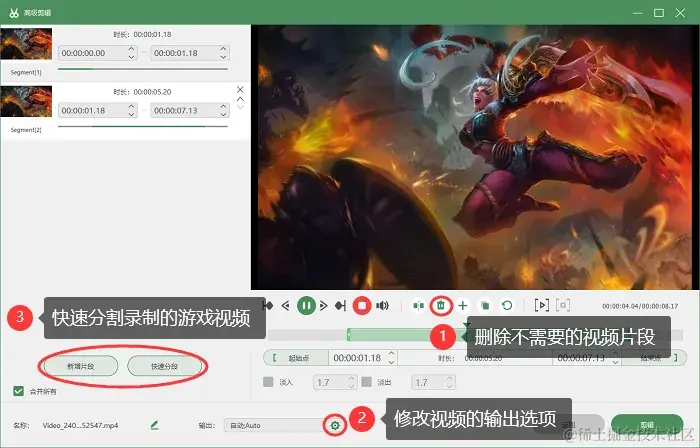Click Segment[1] start time field 00:00:00.00

[97, 53]
